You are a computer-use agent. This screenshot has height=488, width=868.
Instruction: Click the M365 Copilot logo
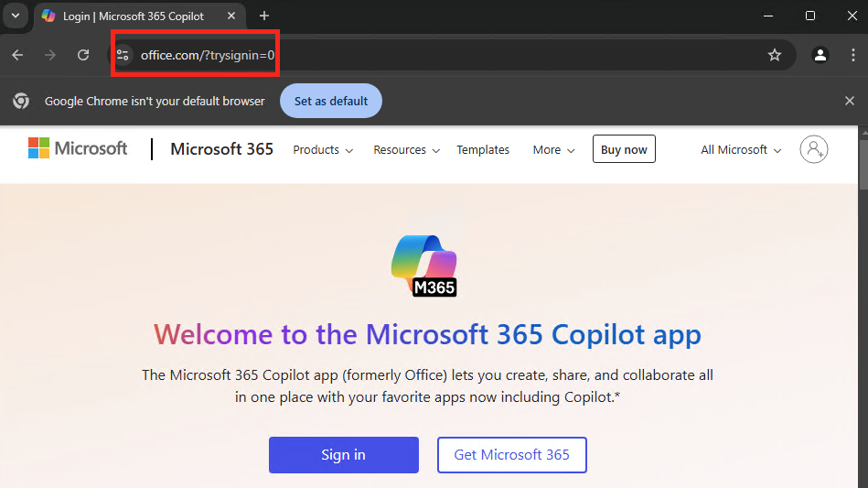(424, 266)
